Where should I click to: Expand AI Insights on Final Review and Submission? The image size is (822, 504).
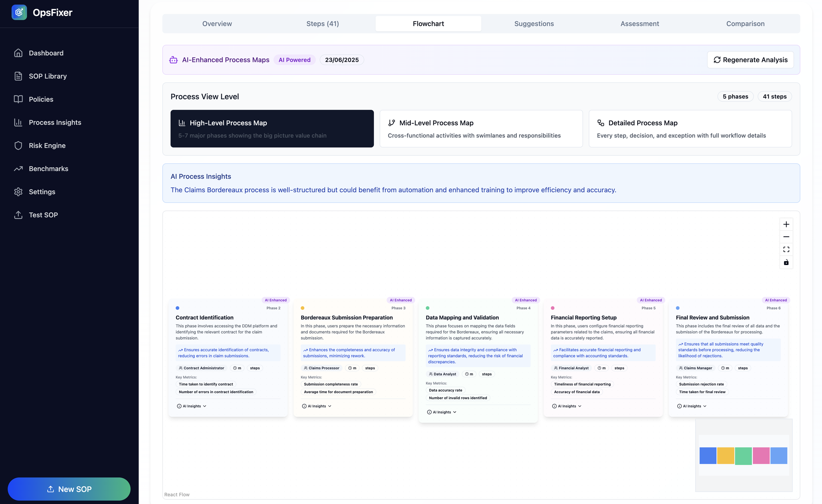pyautogui.click(x=692, y=406)
